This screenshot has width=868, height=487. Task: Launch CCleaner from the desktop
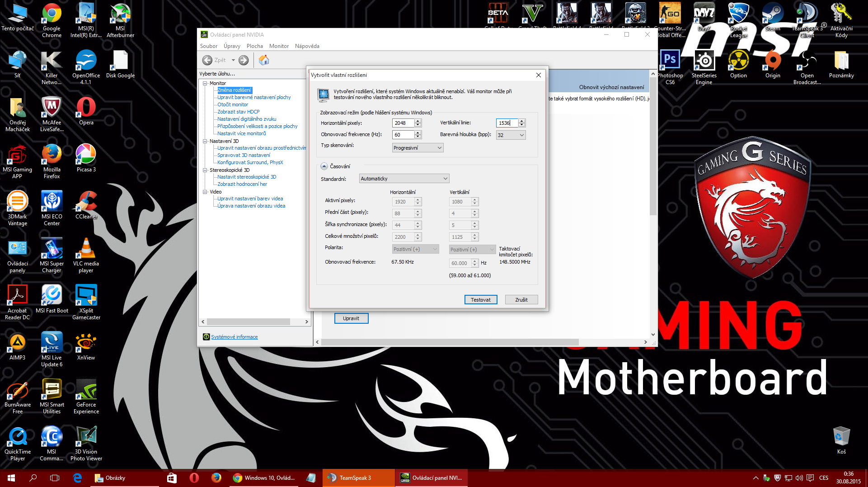(86, 204)
